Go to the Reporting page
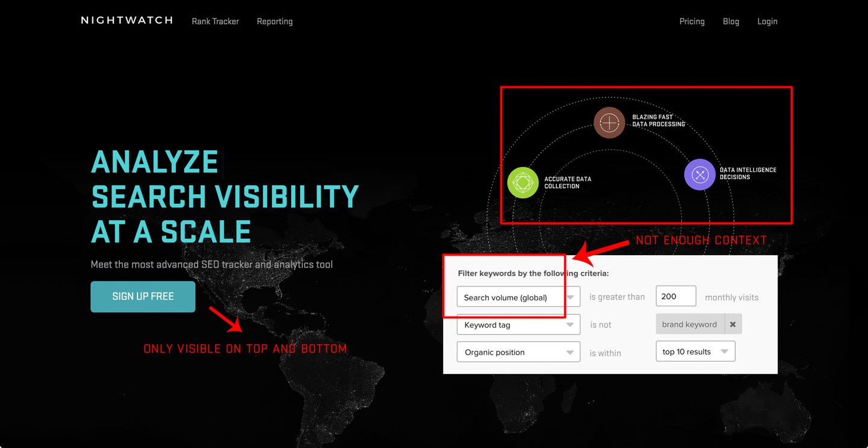 pos(274,22)
